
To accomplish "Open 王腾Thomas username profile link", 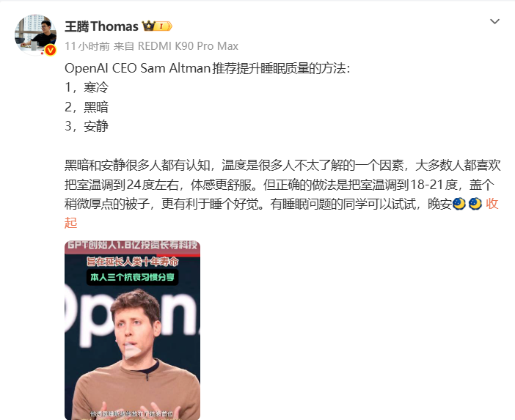I will 101,26.
